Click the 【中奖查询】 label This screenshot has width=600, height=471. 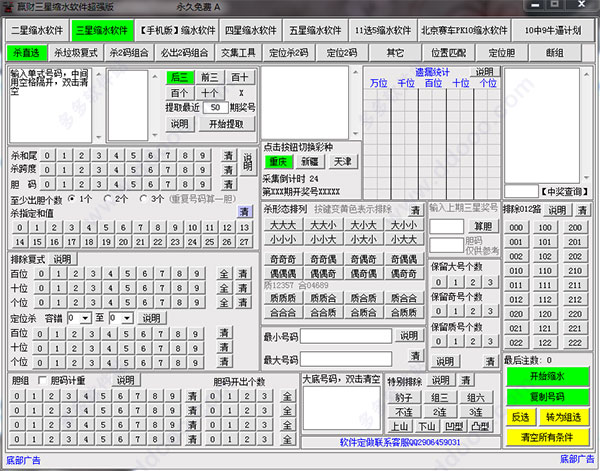[x=564, y=191]
